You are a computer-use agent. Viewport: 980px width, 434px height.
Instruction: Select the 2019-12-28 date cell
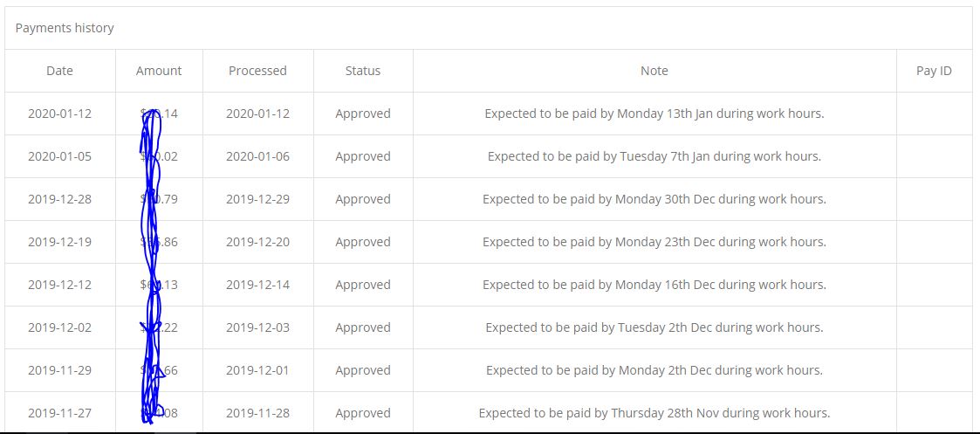60,199
